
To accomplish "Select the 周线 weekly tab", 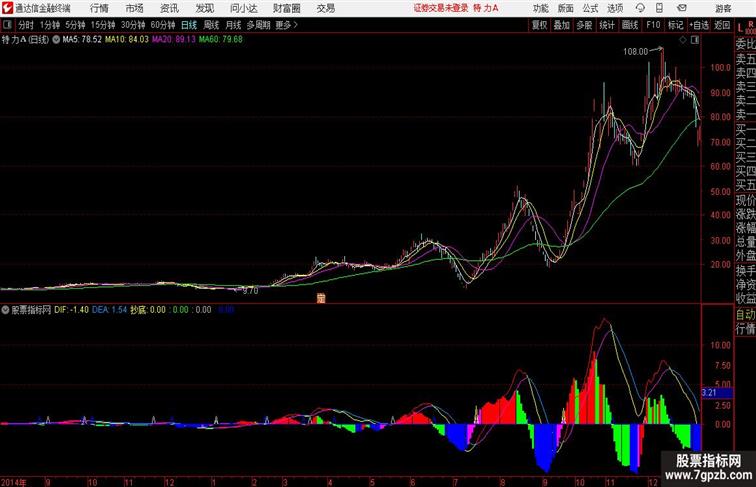I will [x=211, y=25].
